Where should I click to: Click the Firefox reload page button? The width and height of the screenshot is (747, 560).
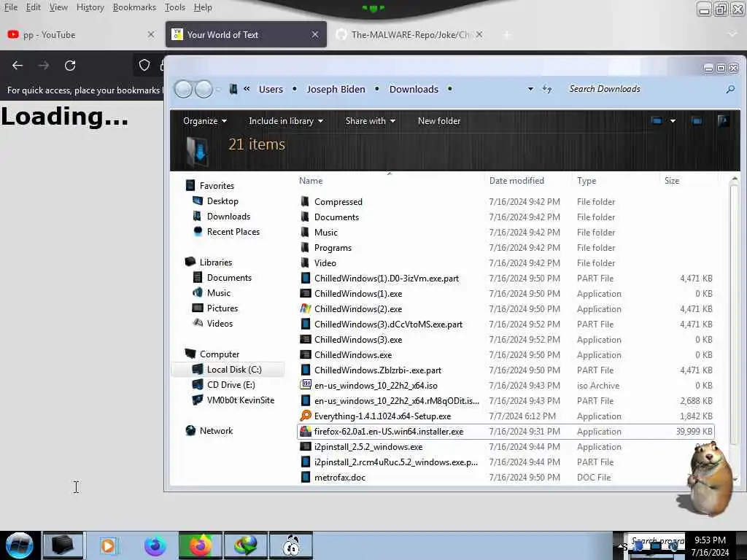click(x=70, y=65)
